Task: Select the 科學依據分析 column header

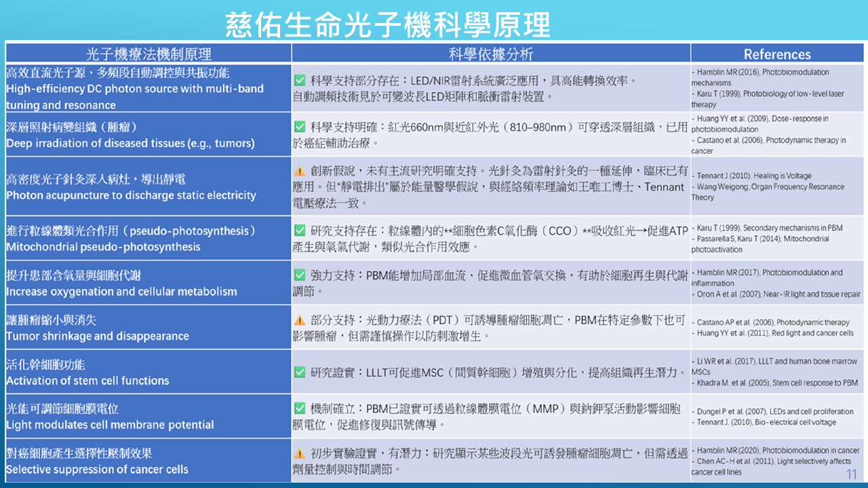Action: [x=491, y=54]
